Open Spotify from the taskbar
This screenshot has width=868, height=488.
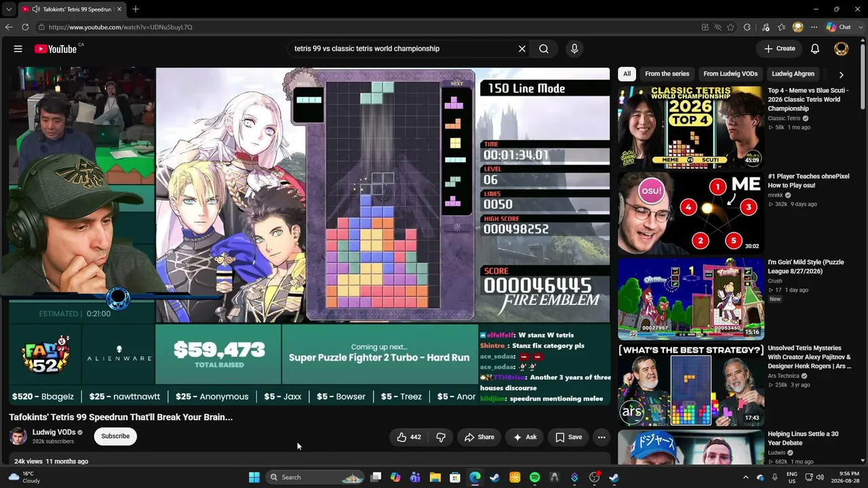click(534, 477)
